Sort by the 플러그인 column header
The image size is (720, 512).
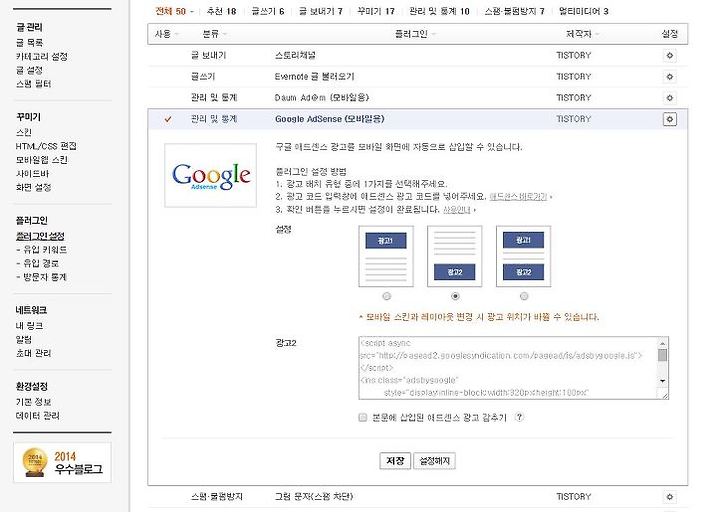click(x=415, y=34)
